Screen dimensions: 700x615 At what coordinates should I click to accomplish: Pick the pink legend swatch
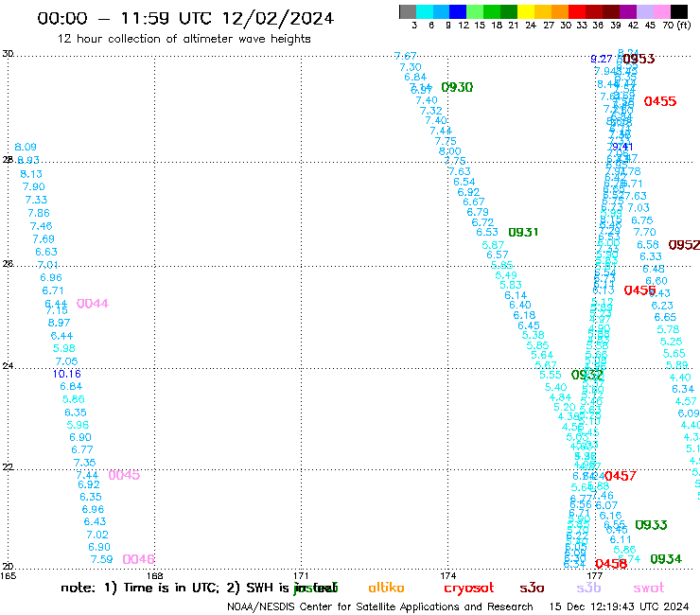tap(661, 11)
